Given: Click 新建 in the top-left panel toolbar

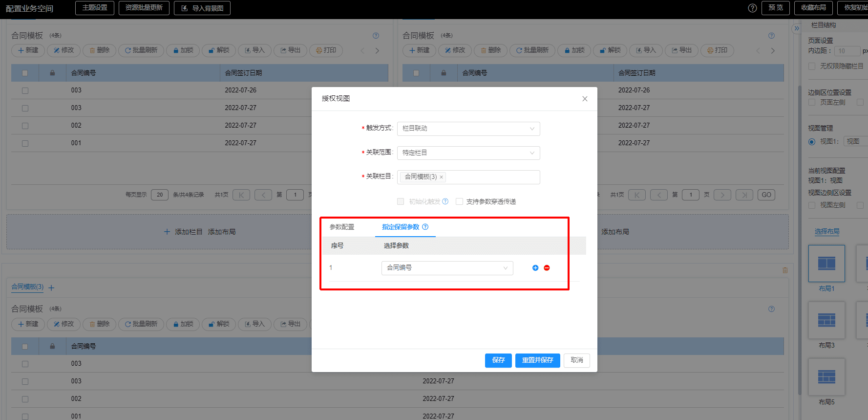Looking at the screenshot, I should [x=28, y=50].
